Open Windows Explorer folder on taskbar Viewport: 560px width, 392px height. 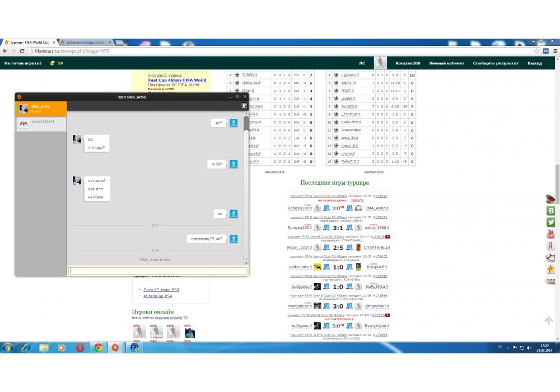[x=44, y=347]
